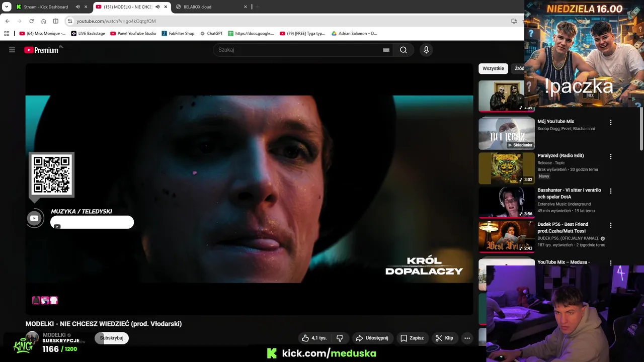The image size is (644, 362).
Task: Open MODELKI channel avatar
Action: pos(32,338)
